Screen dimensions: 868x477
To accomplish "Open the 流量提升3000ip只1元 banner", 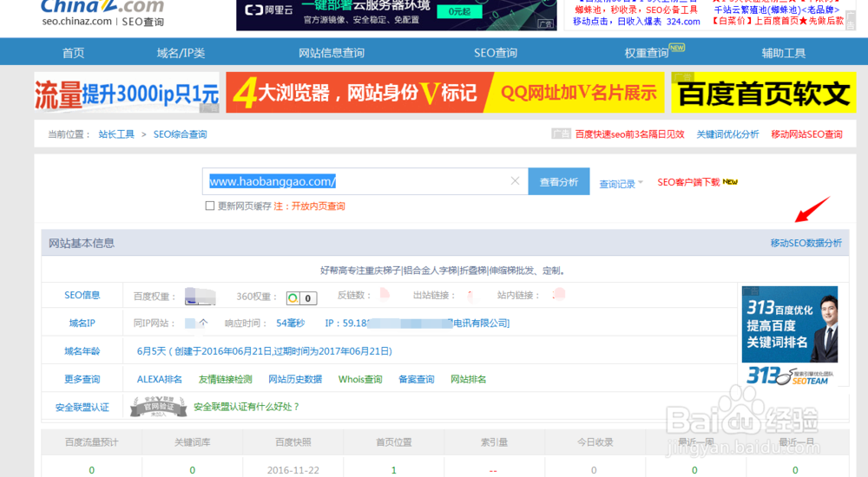I will coord(127,93).
